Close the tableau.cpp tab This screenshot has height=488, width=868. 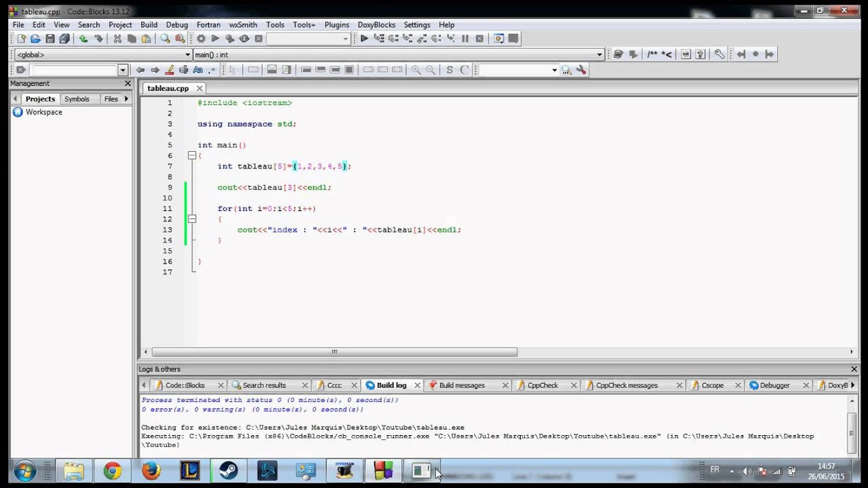[x=199, y=88]
